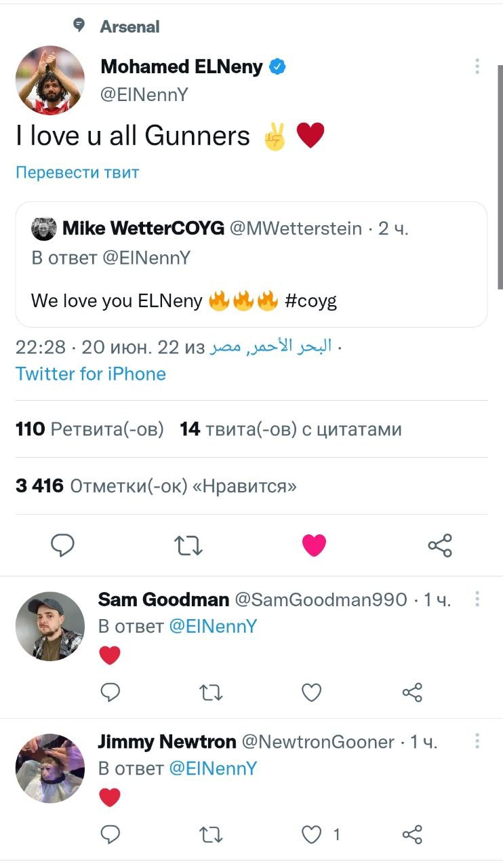Screen dimensions: 503x868
Task: Click 'Перевести твит' translate link
Action: pyautogui.click(x=77, y=172)
